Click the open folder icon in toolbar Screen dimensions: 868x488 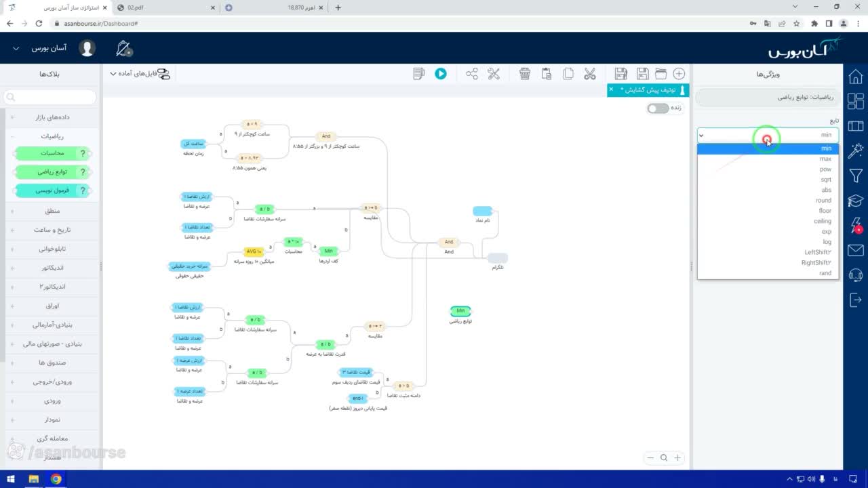pyautogui.click(x=660, y=74)
